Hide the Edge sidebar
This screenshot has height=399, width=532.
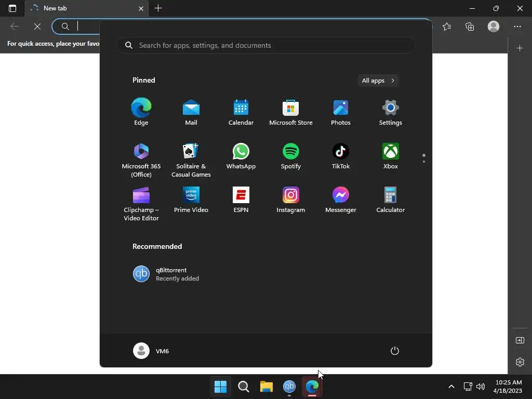pyautogui.click(x=520, y=340)
